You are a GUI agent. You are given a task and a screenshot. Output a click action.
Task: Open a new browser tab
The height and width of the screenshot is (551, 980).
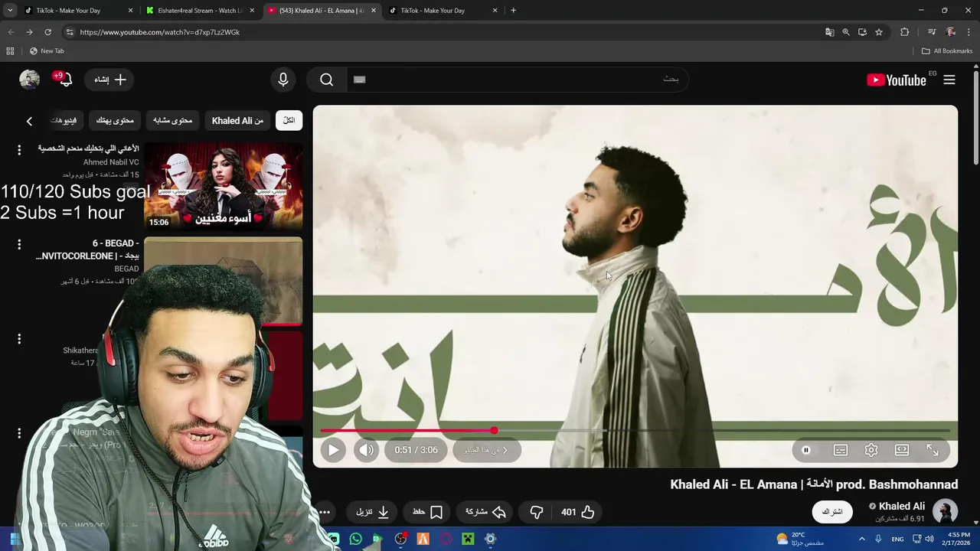click(513, 11)
